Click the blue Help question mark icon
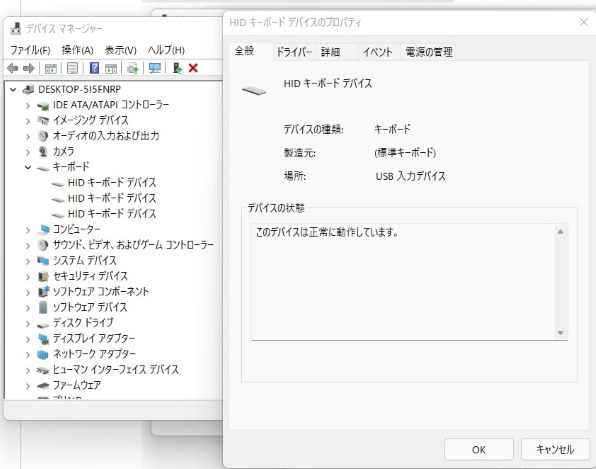 [94, 68]
